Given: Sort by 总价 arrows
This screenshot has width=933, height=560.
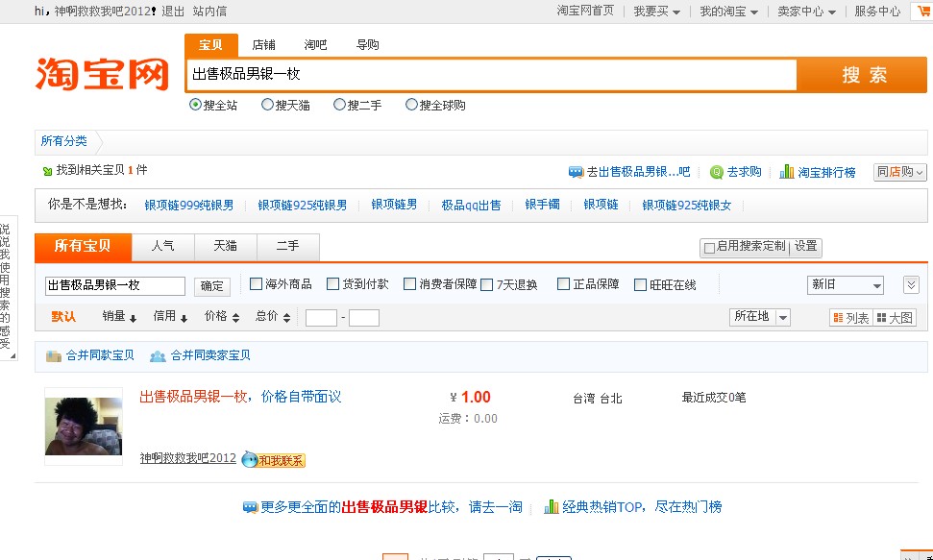Looking at the screenshot, I should (x=286, y=318).
